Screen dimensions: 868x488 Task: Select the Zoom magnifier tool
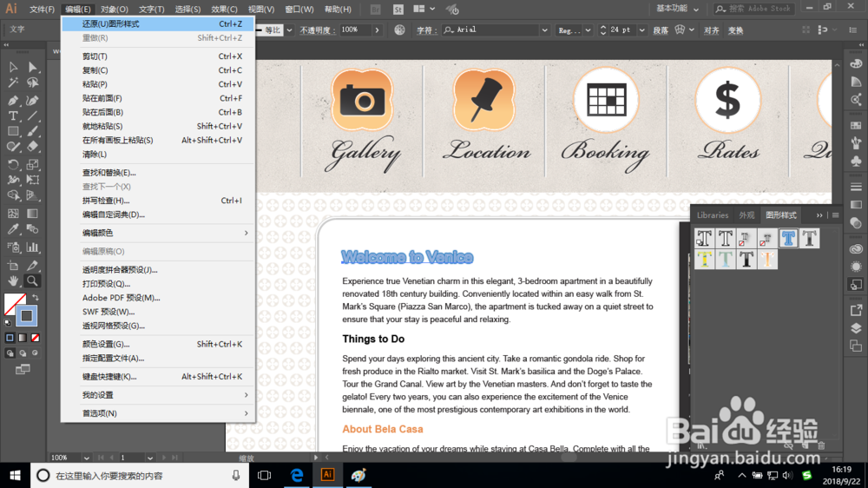click(33, 280)
